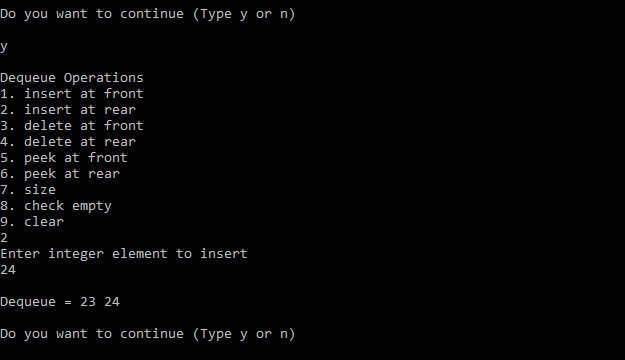Click the bottom 'Do you want to continue' prompt
The image size is (625, 360).
coord(147,334)
